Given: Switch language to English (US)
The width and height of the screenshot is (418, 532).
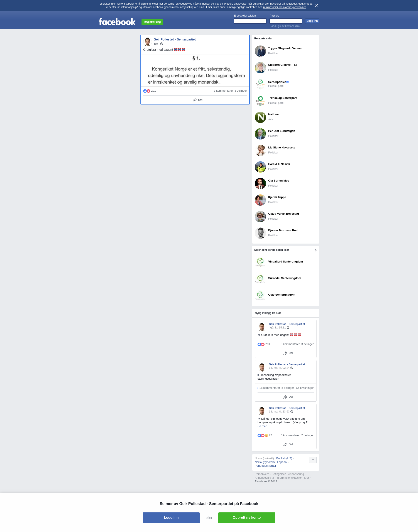Looking at the screenshot, I should (x=284, y=458).
